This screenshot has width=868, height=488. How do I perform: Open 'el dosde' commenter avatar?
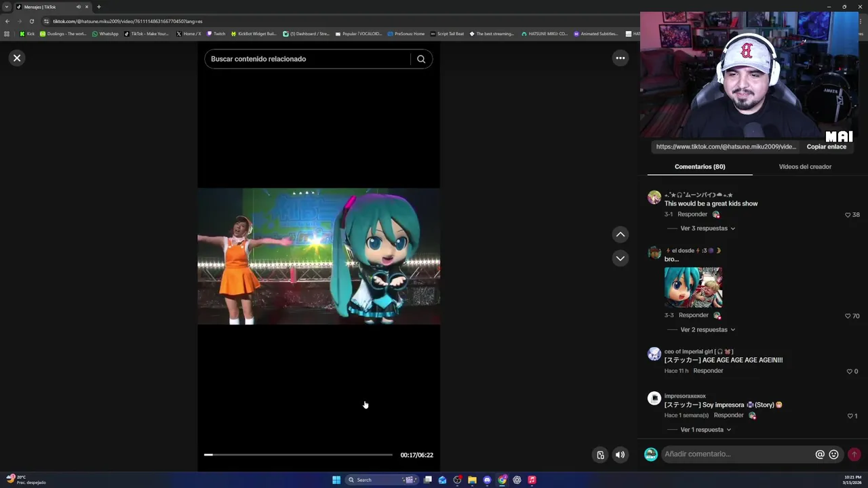(x=654, y=253)
